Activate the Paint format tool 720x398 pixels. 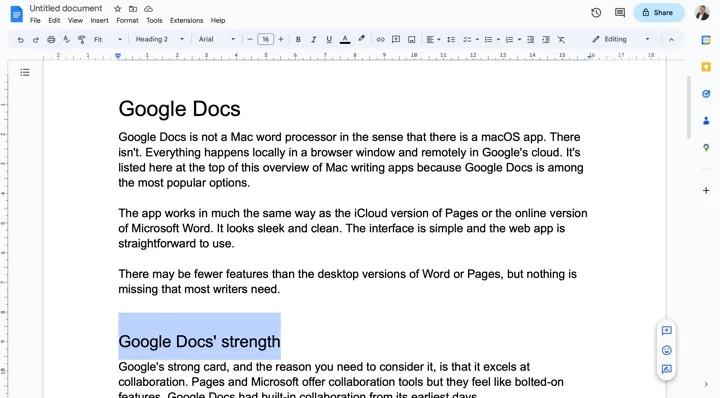[82, 39]
